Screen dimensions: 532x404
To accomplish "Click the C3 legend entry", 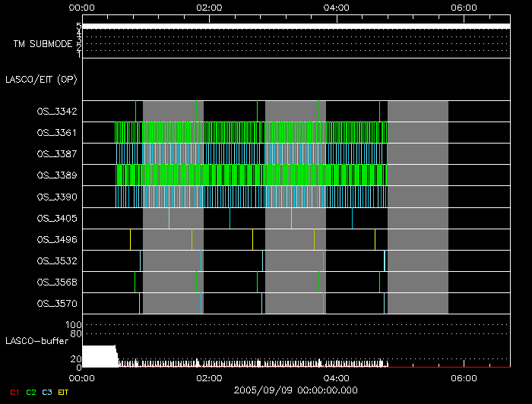I will pyautogui.click(x=48, y=393).
